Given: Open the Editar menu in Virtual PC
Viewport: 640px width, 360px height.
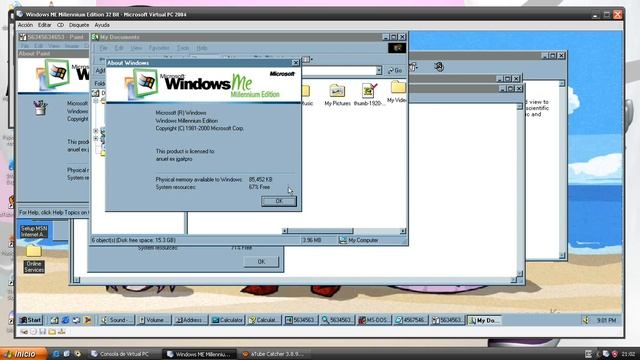Looking at the screenshot, I should pos(44,25).
